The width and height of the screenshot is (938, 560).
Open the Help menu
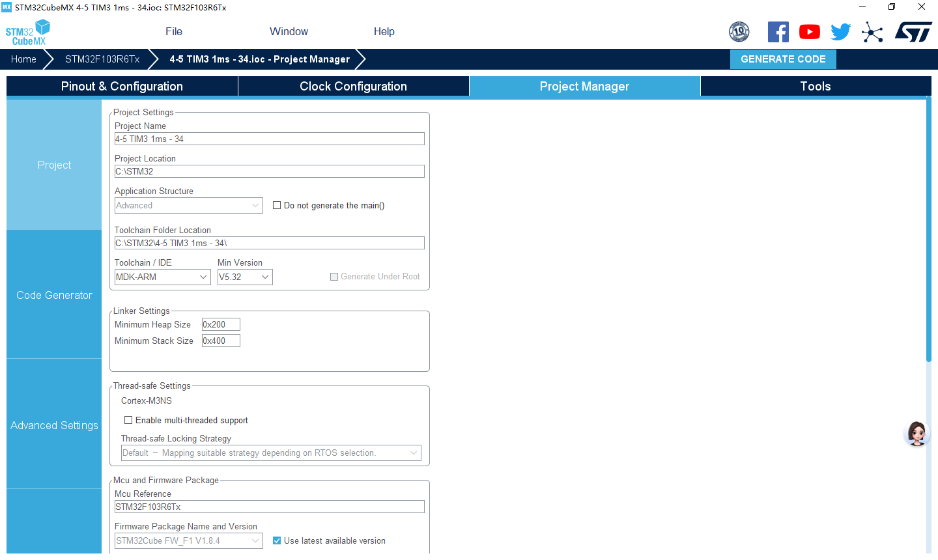pyautogui.click(x=384, y=31)
